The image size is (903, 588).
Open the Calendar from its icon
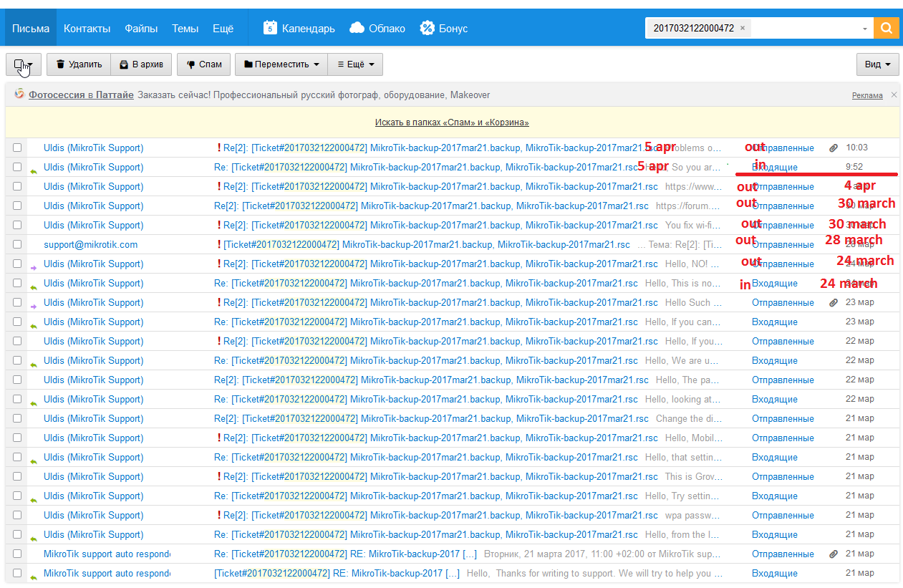[x=269, y=28]
